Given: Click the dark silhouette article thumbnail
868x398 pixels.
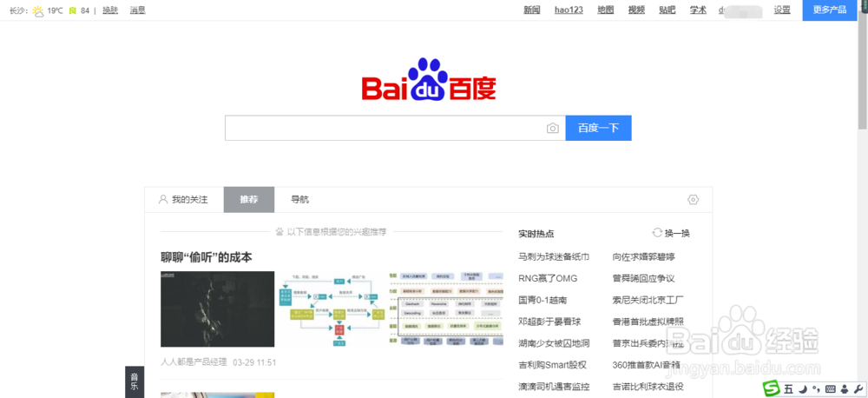Looking at the screenshot, I should click(218, 308).
